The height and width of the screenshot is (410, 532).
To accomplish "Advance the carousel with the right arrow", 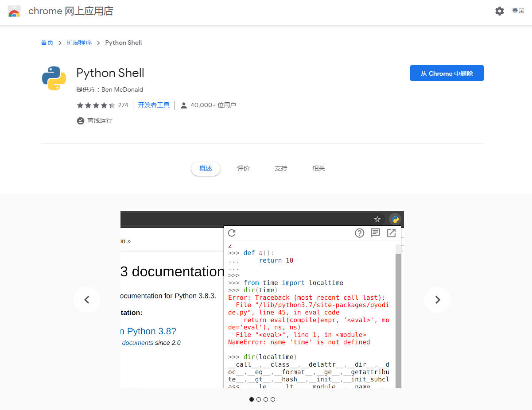I will point(438,300).
